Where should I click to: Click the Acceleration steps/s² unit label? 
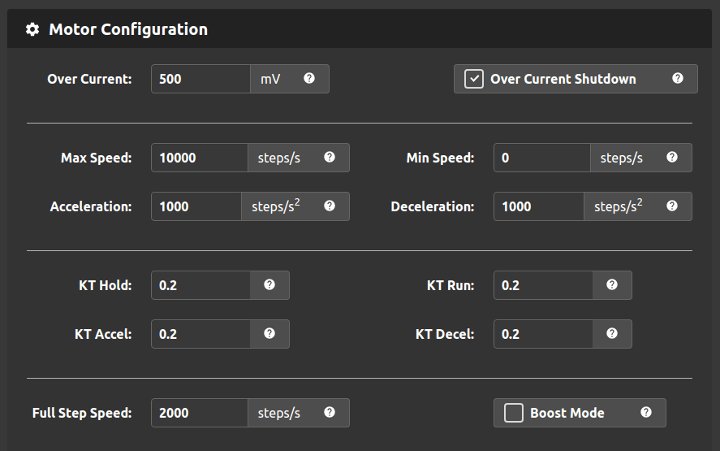276,206
